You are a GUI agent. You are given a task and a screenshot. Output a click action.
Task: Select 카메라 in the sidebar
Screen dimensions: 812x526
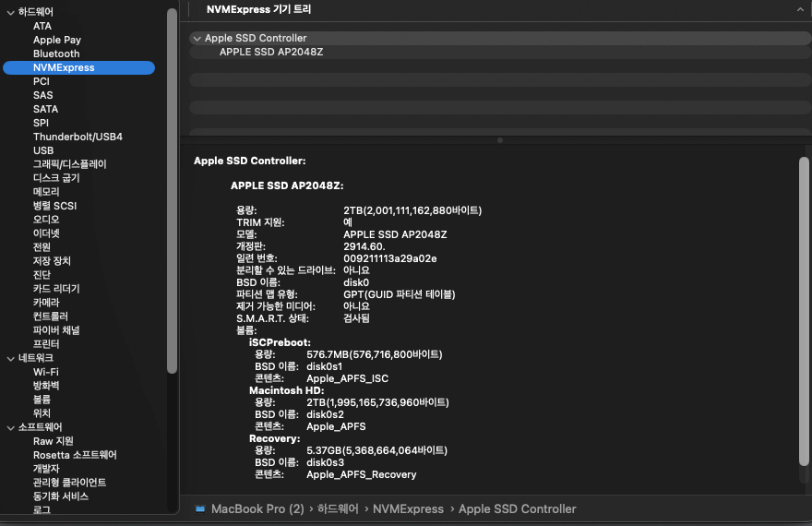pyautogui.click(x=46, y=303)
